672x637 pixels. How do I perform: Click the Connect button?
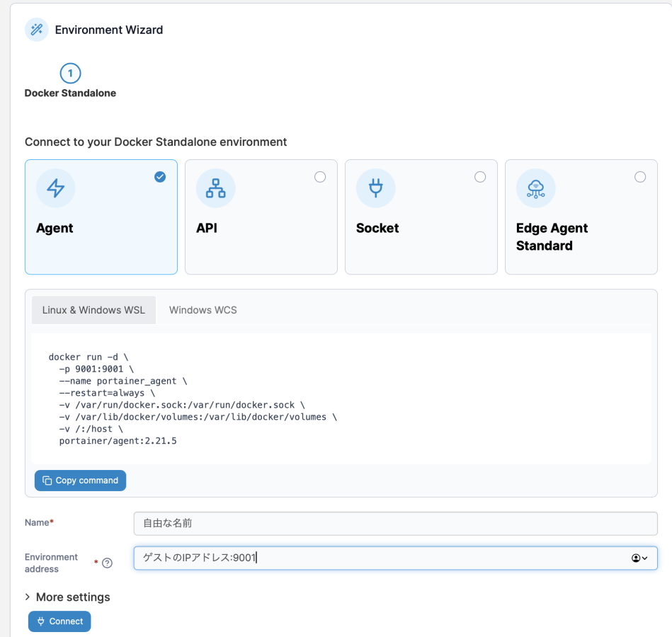(x=59, y=621)
